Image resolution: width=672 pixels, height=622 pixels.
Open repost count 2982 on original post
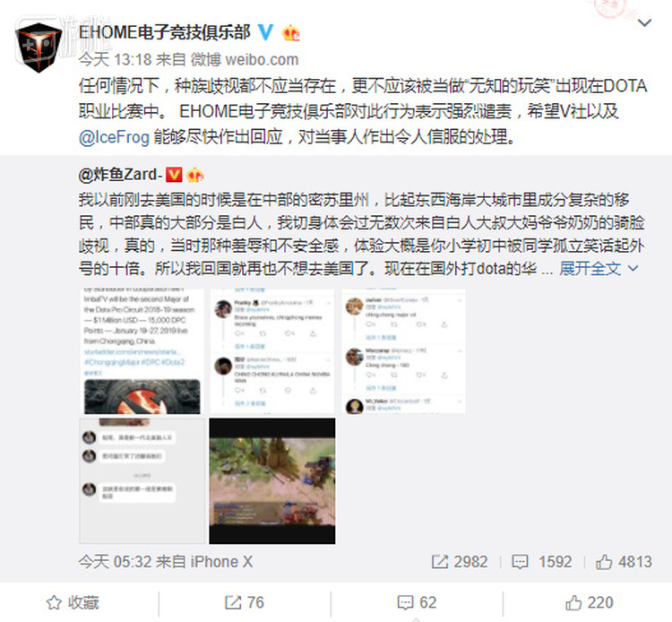pos(460,562)
